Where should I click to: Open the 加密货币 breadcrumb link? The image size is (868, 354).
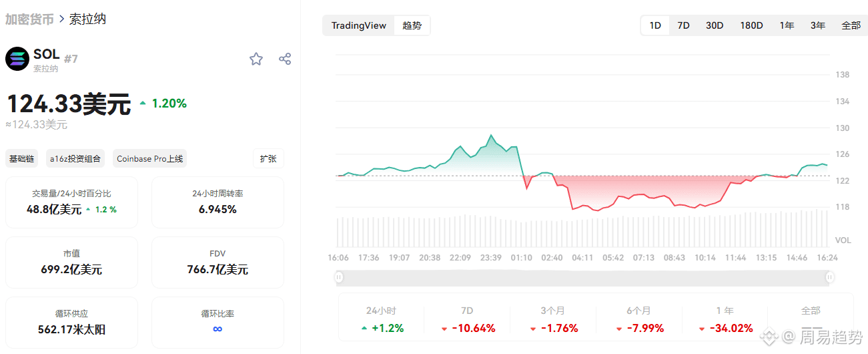click(29, 19)
